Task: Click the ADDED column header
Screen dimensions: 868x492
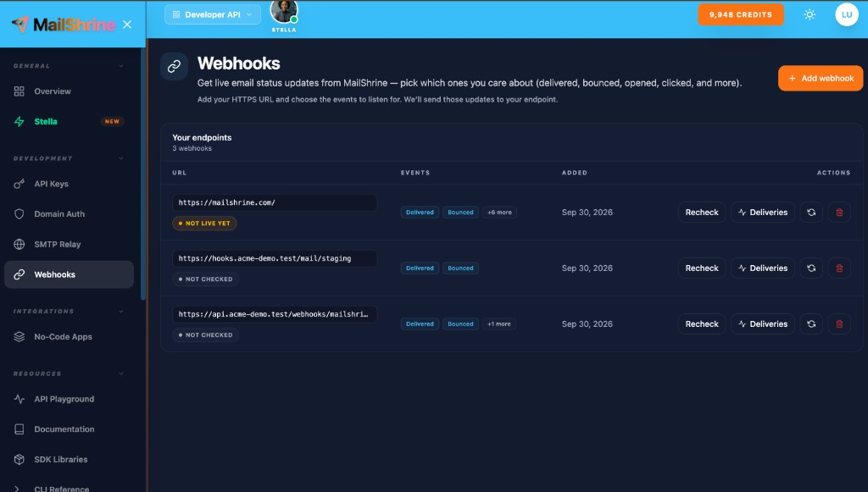Action: pos(575,173)
